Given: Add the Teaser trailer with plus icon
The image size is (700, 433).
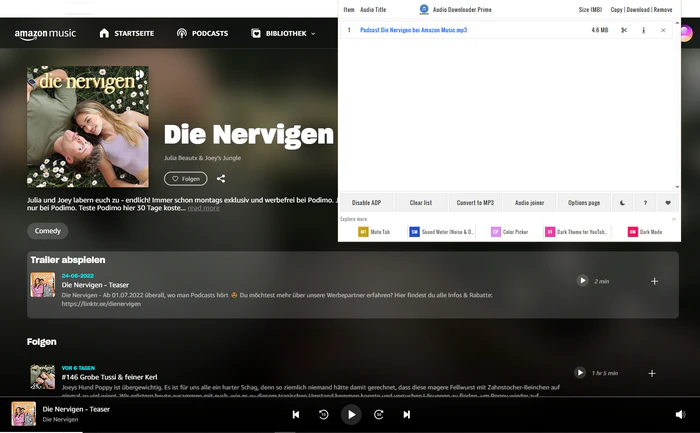Looking at the screenshot, I should point(654,281).
